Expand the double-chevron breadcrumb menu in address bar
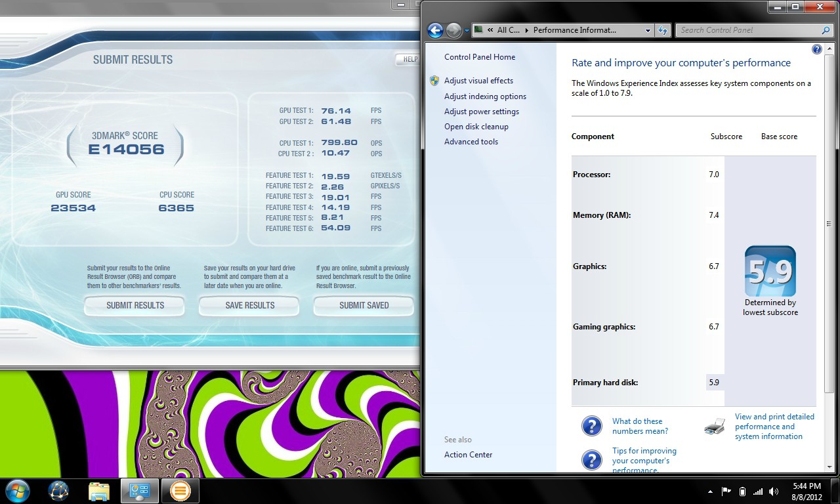 click(x=490, y=30)
